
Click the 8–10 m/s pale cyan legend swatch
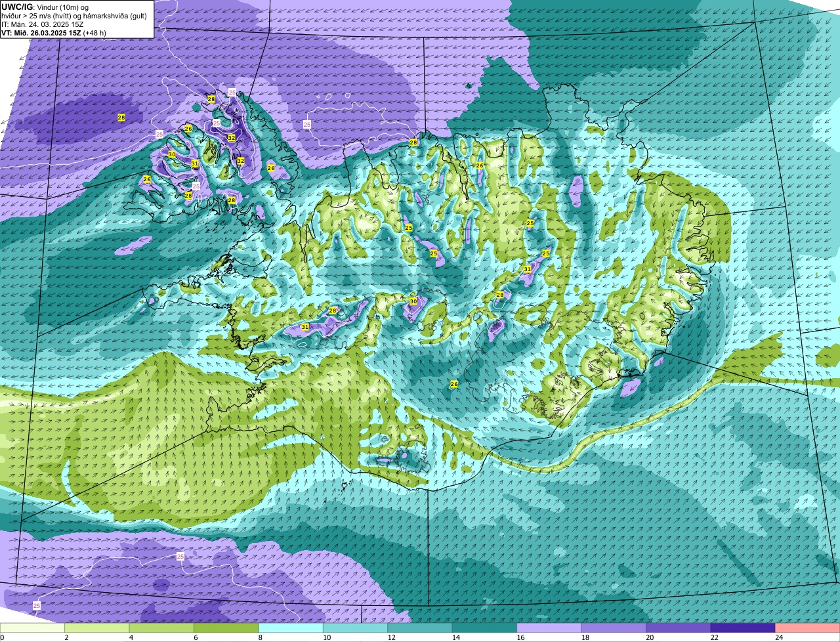291,628
